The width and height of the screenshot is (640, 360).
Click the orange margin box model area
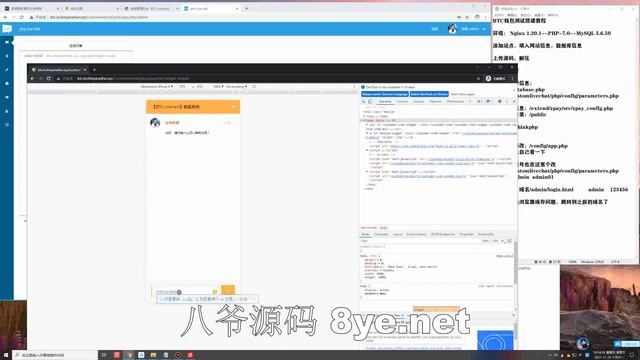(x=436, y=309)
